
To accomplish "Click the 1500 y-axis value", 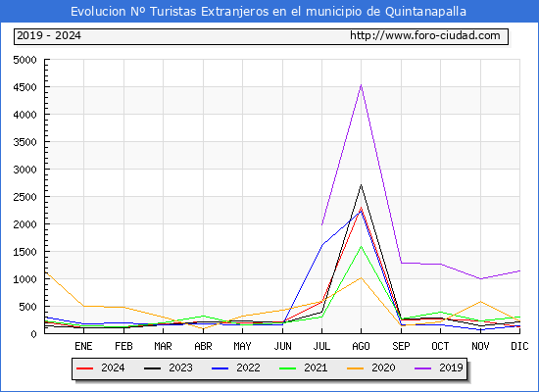I will click(x=24, y=252).
